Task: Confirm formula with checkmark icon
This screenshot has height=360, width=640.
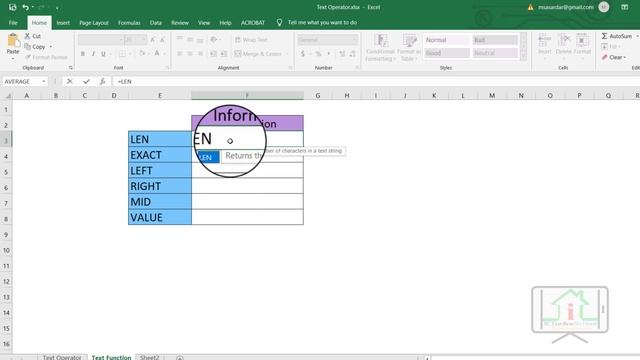Action: (86, 82)
